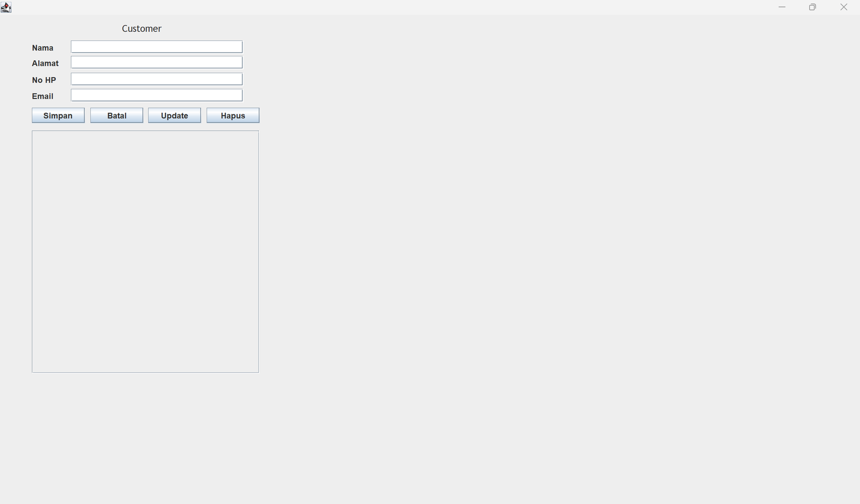Focus the Nama text field
The height and width of the screenshot is (504, 860).
click(156, 47)
